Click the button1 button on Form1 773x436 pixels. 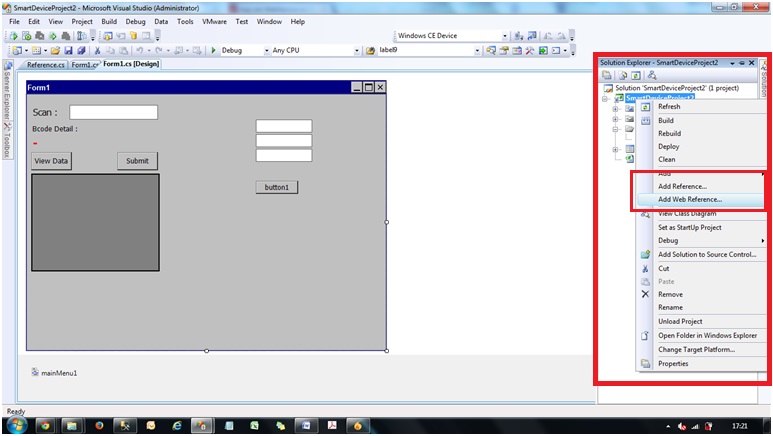click(277, 187)
